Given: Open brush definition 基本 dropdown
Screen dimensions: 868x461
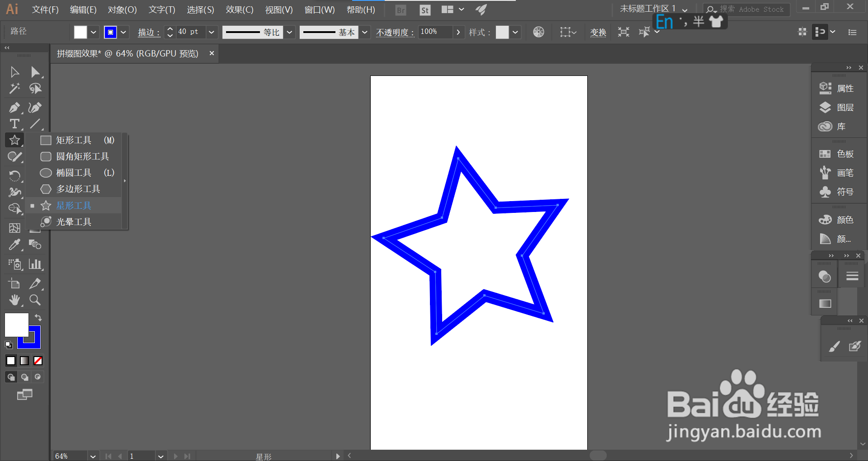Looking at the screenshot, I should pos(365,32).
